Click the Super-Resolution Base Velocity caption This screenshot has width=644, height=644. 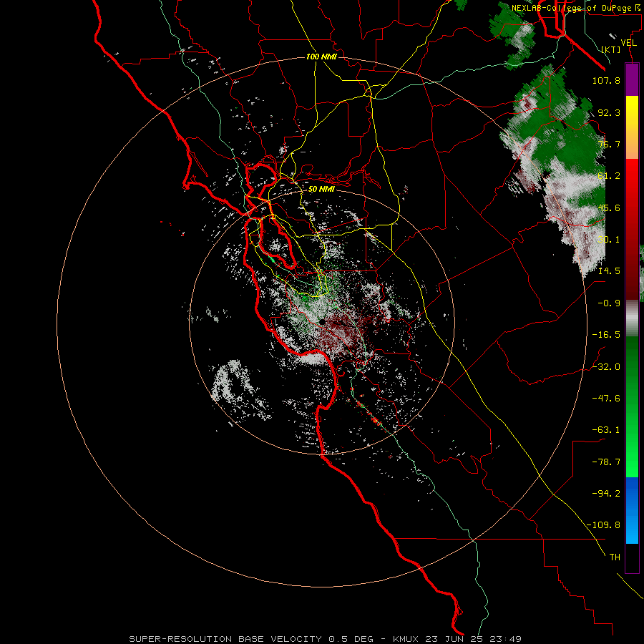pos(326,639)
